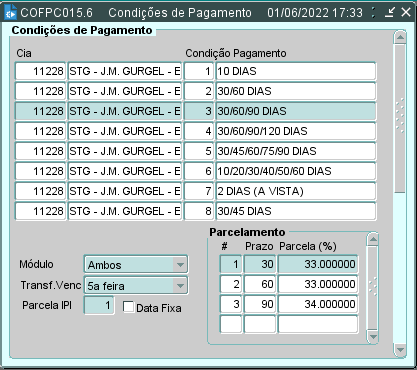Viewport: 417px width, 370px height.
Task: Open the Módulo dropdown showing Ambos
Action: click(x=136, y=265)
